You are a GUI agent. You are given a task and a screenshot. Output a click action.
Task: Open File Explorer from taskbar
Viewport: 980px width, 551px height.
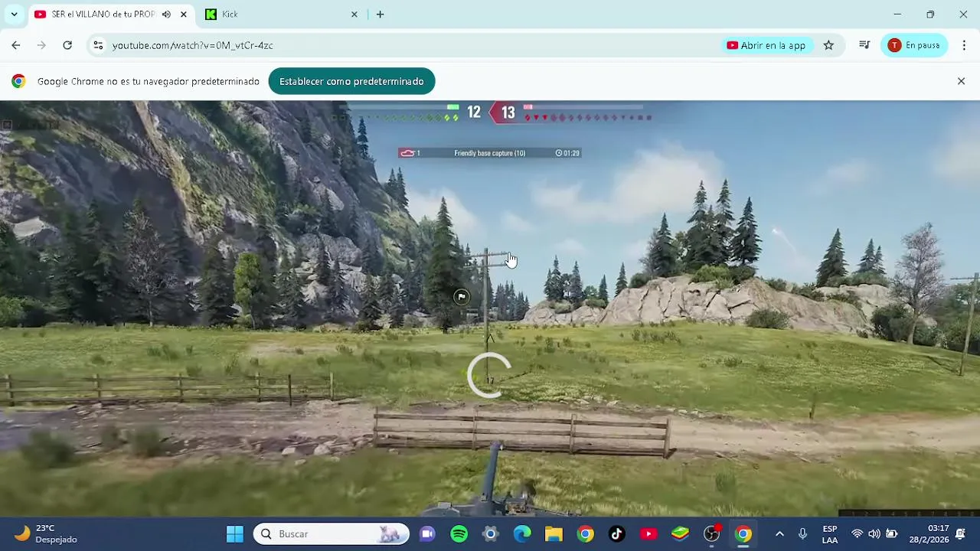554,533
